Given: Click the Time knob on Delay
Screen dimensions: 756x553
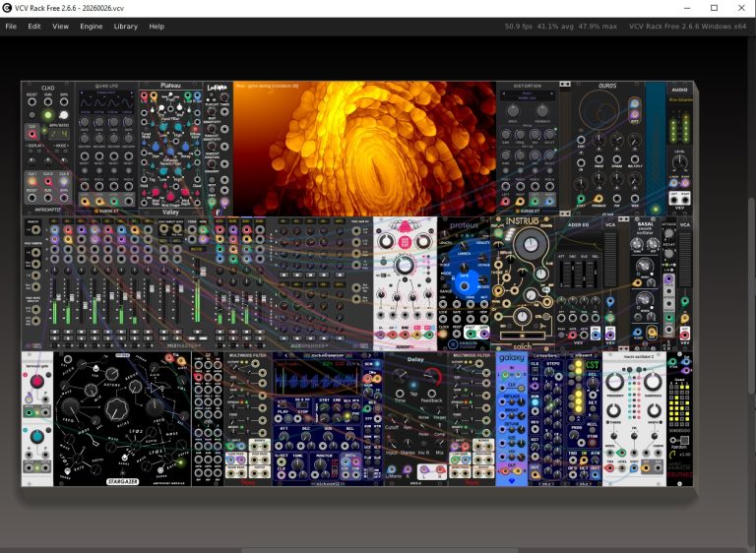Looking at the screenshot, I should coord(400,377).
